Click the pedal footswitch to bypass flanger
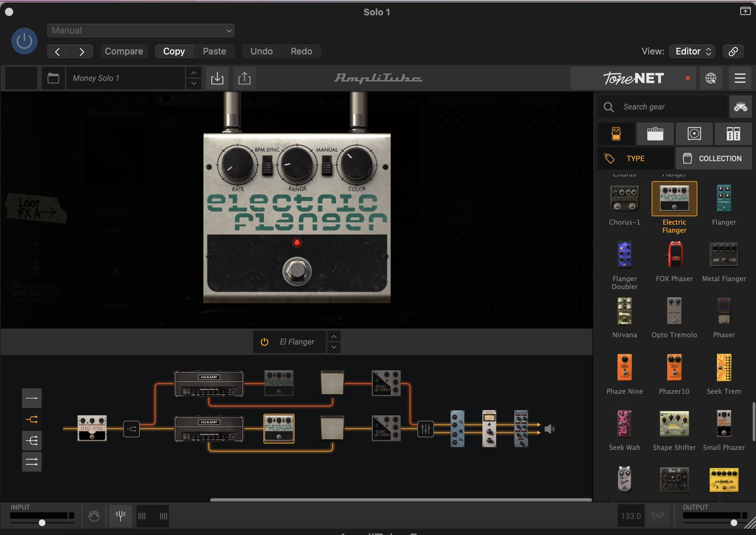 pos(297,272)
